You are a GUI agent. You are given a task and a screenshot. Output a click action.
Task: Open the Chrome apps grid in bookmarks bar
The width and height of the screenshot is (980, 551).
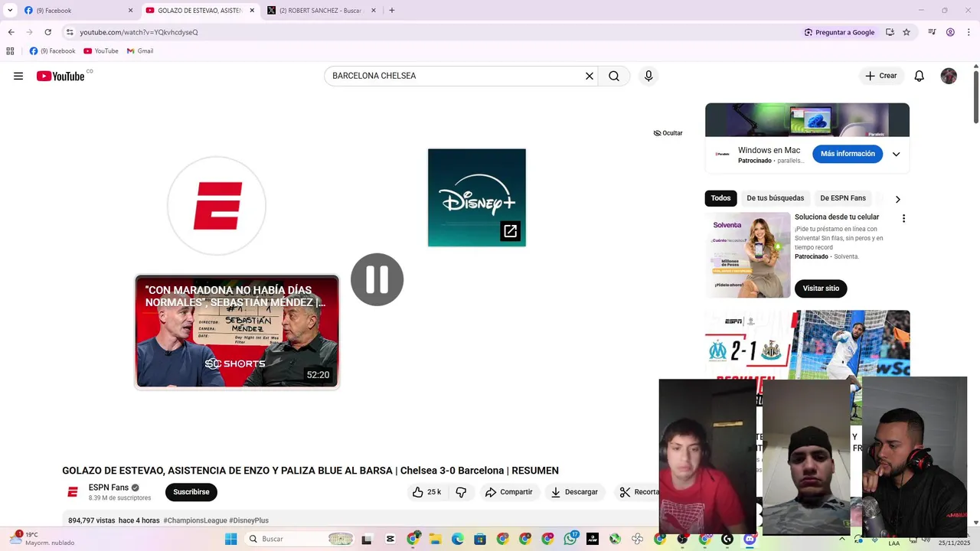[x=10, y=51]
